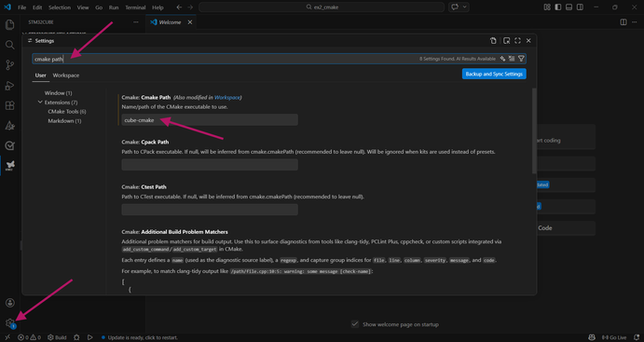The image size is (644, 342).
Task: Click the debug bug icon in status bar
Action: 76,337
